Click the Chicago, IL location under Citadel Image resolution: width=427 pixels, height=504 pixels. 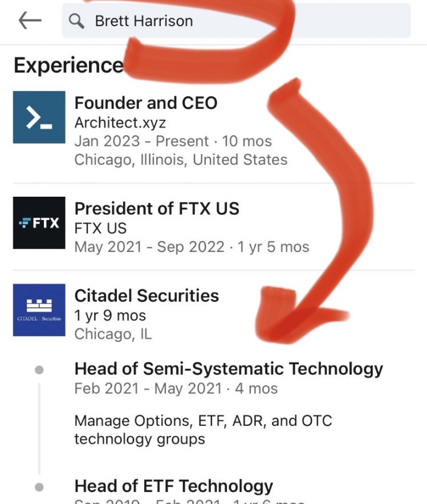coord(113,334)
